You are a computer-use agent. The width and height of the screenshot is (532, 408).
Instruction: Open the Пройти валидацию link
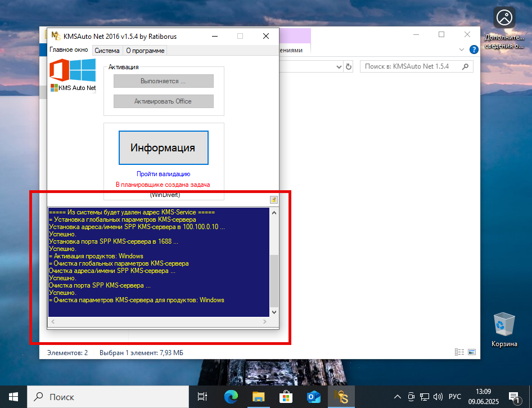tap(163, 174)
